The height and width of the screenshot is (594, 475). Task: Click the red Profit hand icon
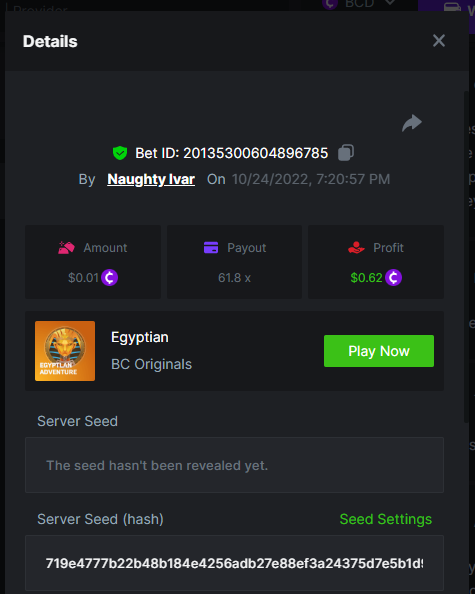click(356, 248)
